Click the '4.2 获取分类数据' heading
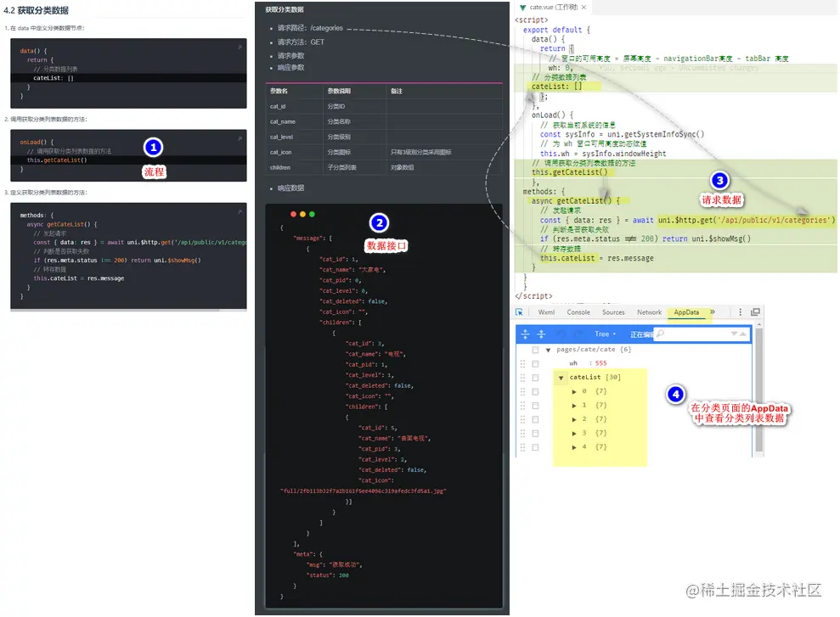The height and width of the screenshot is (617, 840). click(36, 10)
